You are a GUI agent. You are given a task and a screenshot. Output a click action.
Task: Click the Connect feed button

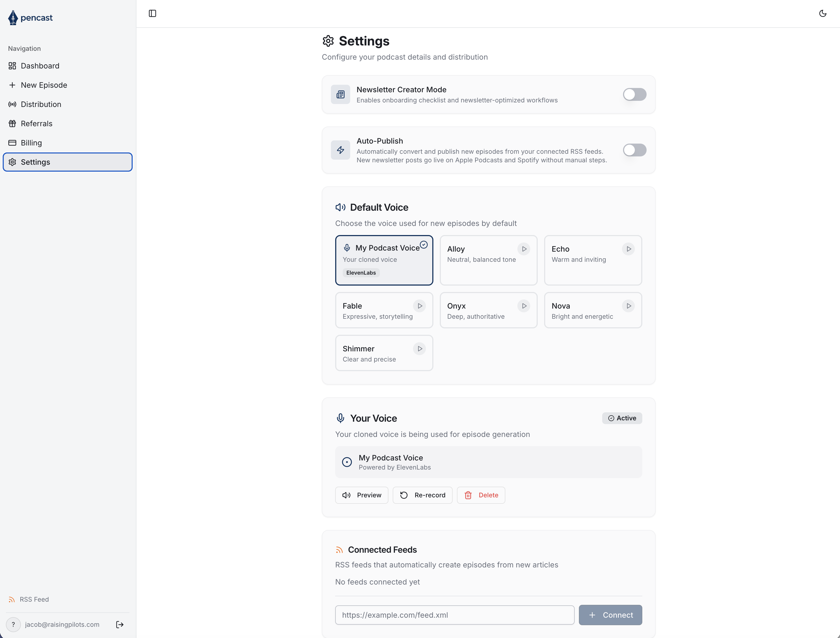[x=610, y=615]
